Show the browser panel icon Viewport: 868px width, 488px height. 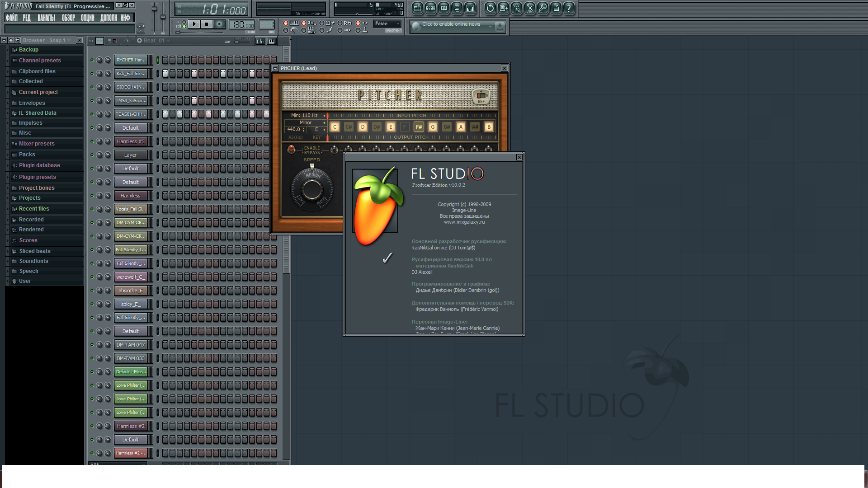click(457, 8)
